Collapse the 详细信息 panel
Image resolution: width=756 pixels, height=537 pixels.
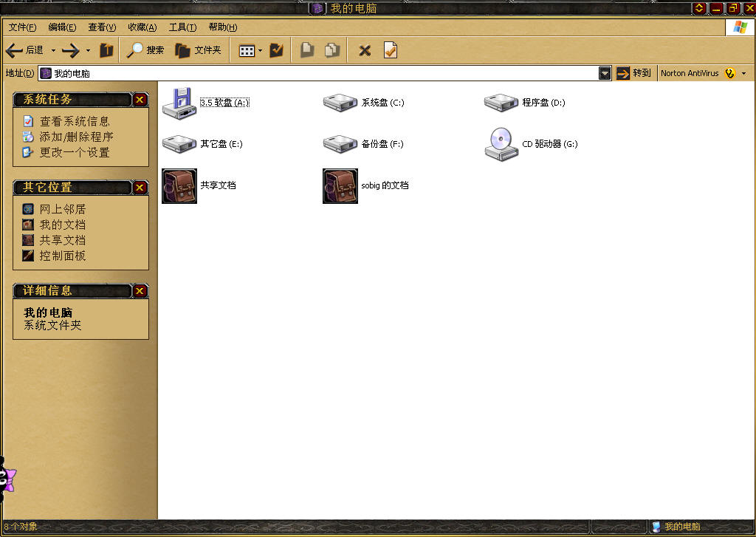[140, 291]
